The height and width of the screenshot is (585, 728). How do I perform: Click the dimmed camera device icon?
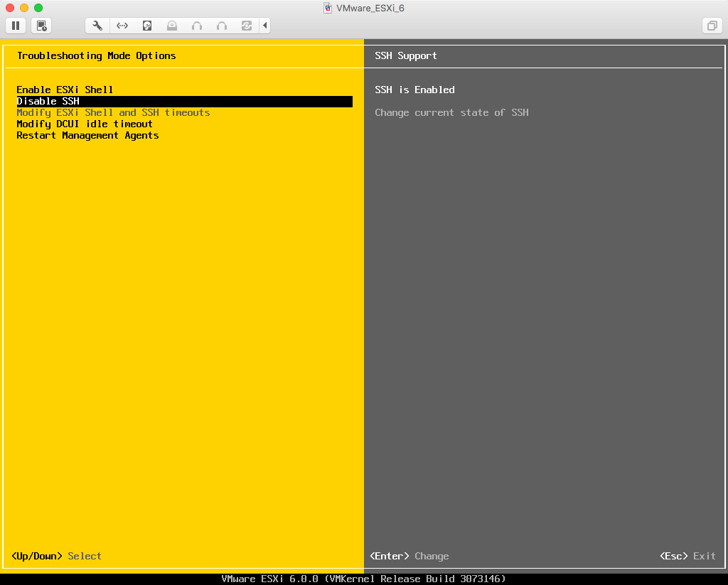coord(171,26)
